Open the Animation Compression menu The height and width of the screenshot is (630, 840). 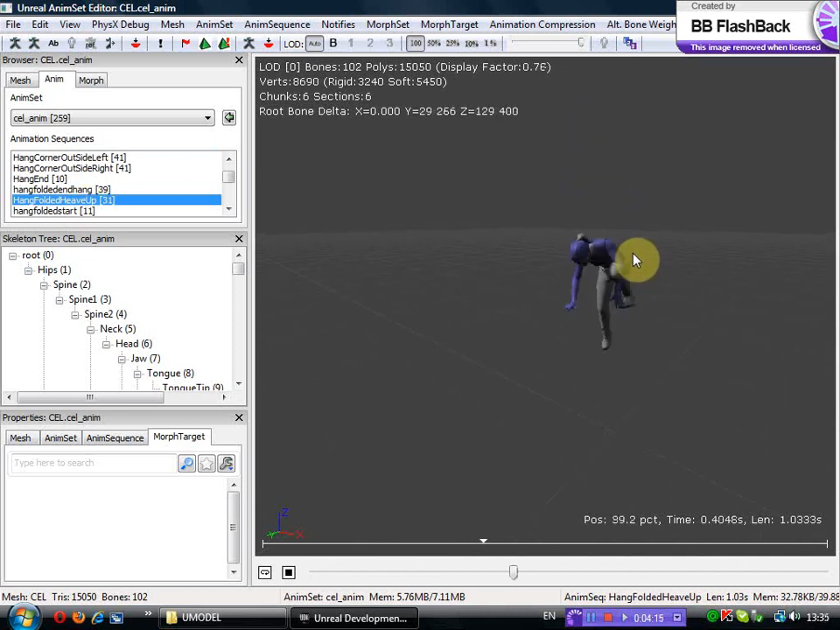(542, 24)
